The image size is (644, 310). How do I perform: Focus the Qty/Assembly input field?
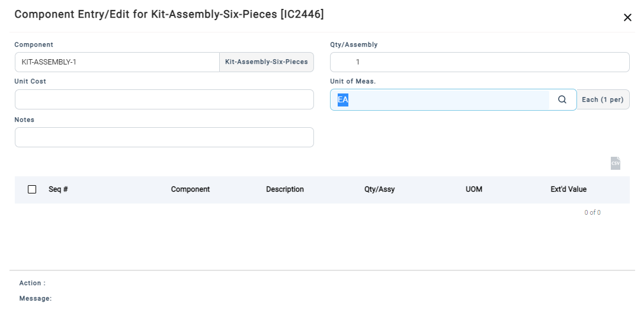pyautogui.click(x=479, y=62)
